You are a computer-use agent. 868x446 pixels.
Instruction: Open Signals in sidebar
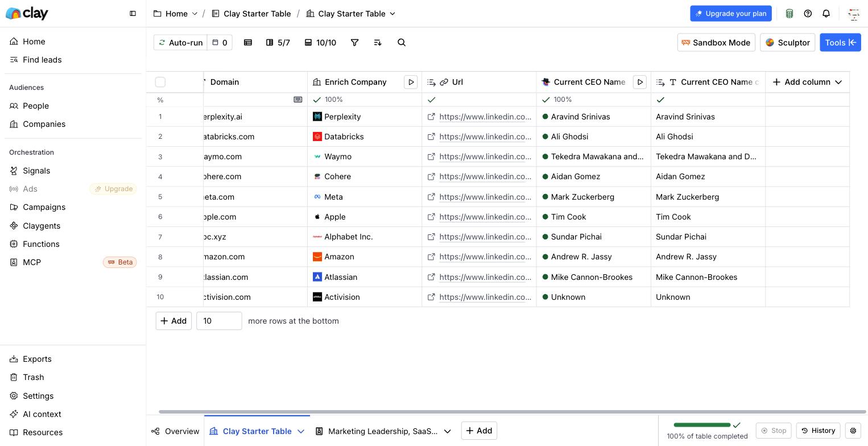(x=73, y=171)
